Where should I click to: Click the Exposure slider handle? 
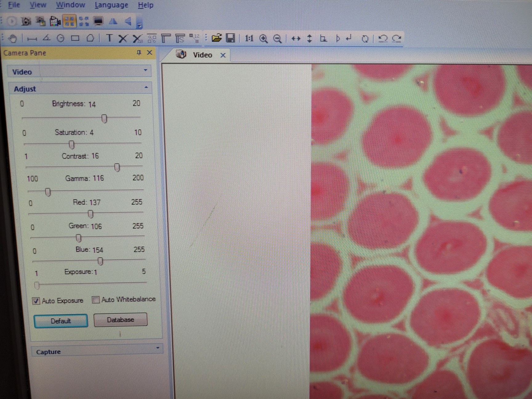(x=37, y=285)
